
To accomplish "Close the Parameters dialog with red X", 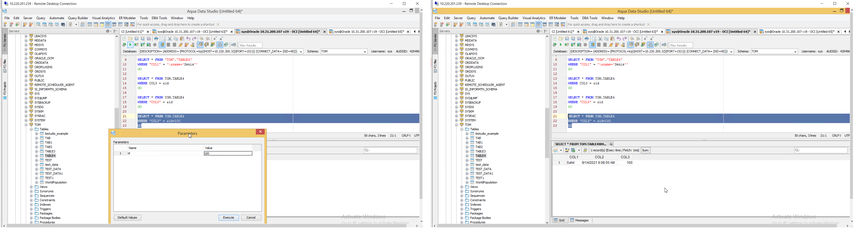I will 260,132.
